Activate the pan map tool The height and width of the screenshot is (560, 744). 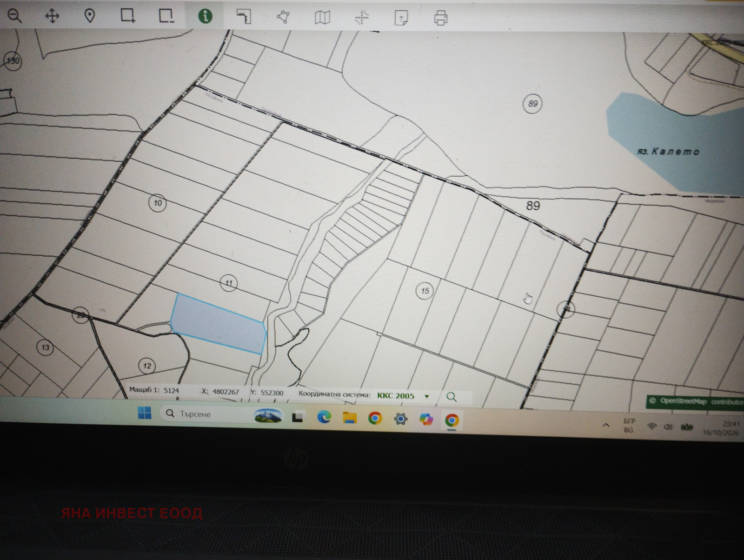[52, 16]
